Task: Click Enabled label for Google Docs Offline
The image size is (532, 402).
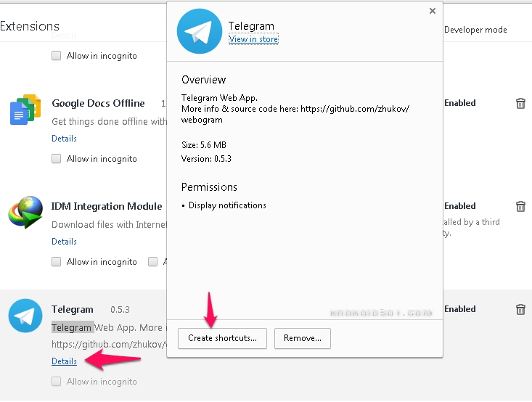Action: click(x=460, y=103)
